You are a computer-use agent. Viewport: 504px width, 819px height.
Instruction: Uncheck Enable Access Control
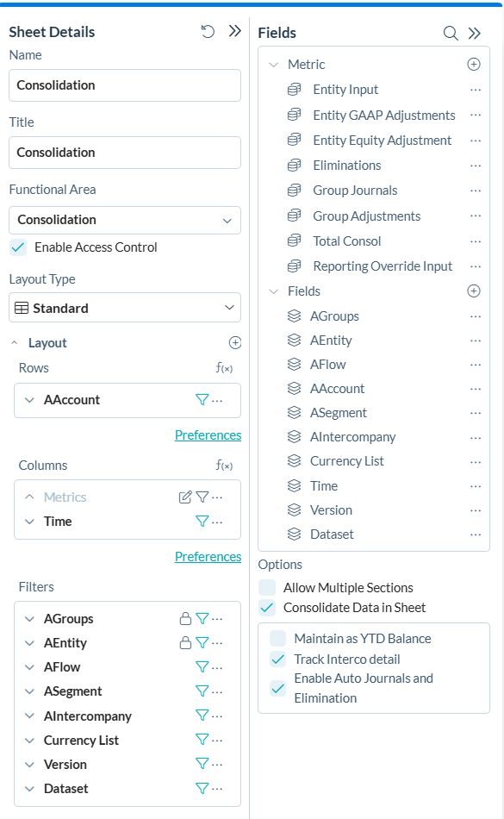point(17,247)
